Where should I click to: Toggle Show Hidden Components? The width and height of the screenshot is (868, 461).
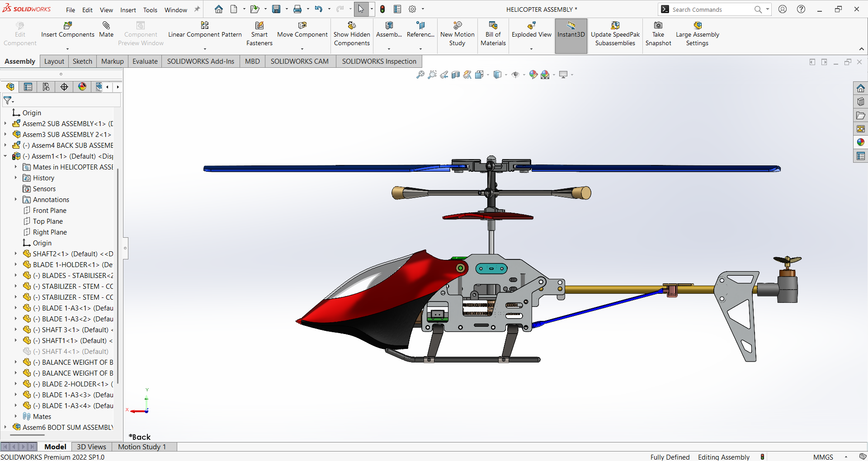(352, 26)
